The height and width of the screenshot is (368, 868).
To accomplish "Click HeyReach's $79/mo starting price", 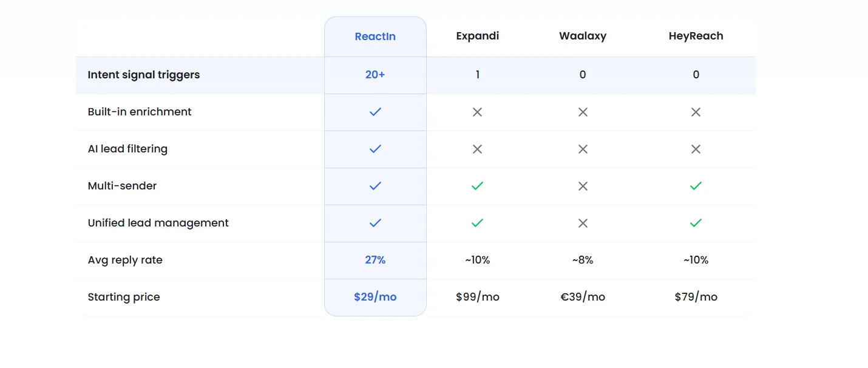I will pos(696,297).
